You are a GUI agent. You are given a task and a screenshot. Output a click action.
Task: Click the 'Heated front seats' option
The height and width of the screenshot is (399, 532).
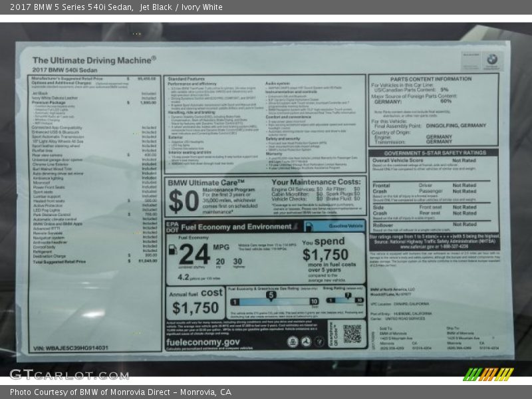tap(94, 201)
